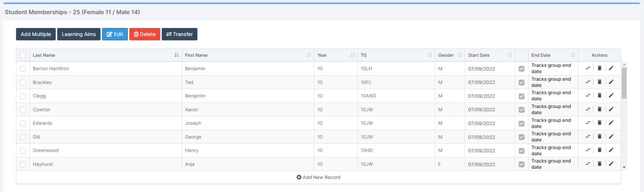The height and width of the screenshot is (192, 644).
Task: Select the checkbox for Barton Hamilton
Action: point(23,69)
